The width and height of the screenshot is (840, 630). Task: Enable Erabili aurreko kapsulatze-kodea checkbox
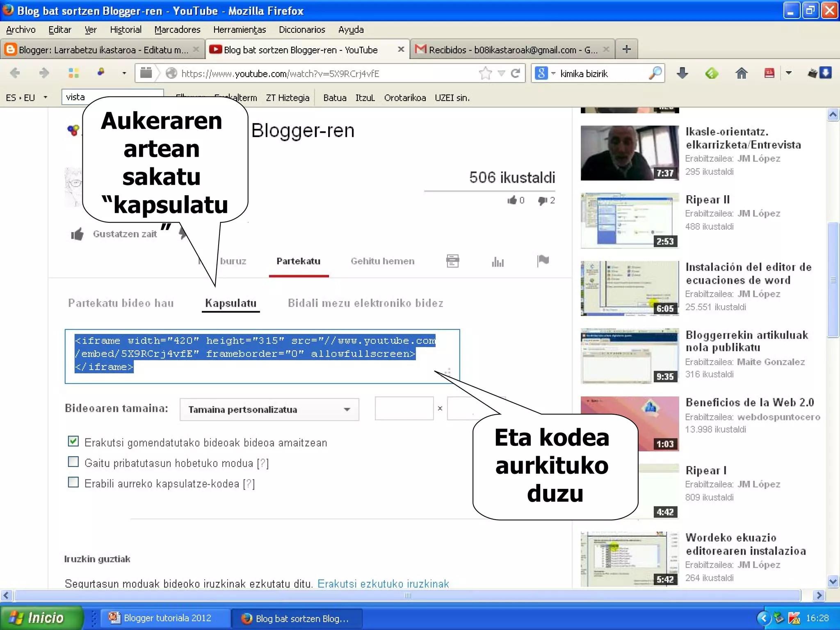click(73, 482)
